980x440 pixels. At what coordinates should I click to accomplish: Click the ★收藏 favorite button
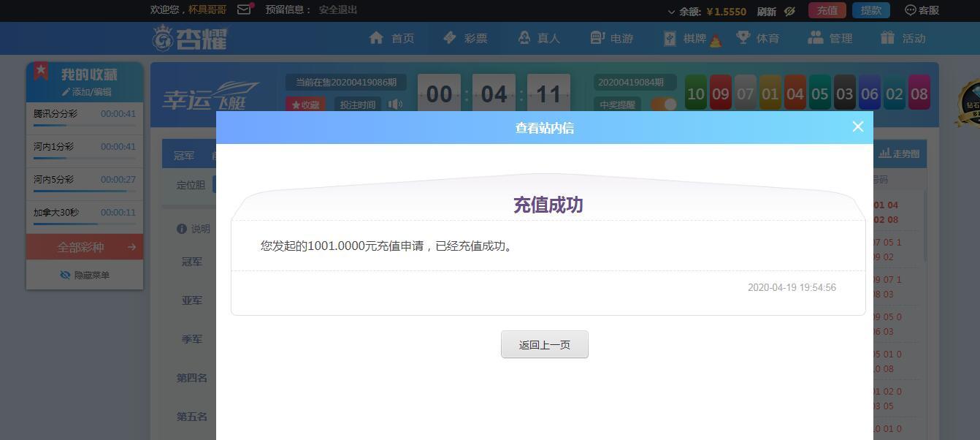pyautogui.click(x=305, y=105)
